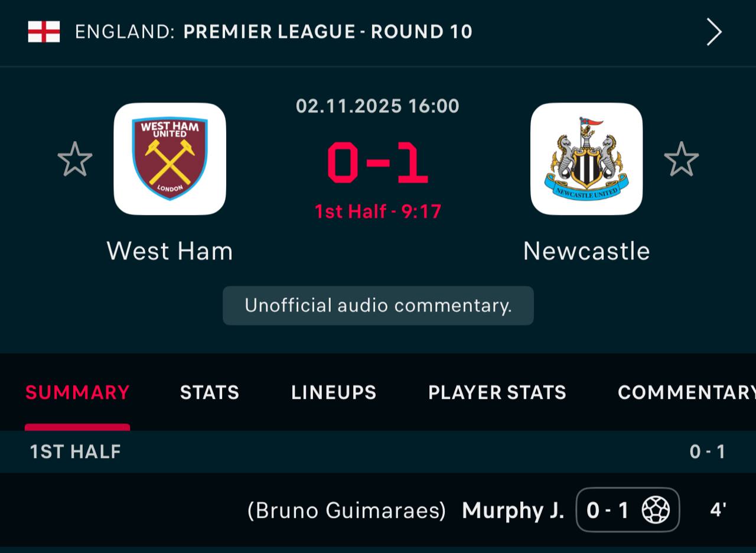The width and height of the screenshot is (756, 553).
Task: Click the West Ham United crest
Action: pyautogui.click(x=170, y=159)
